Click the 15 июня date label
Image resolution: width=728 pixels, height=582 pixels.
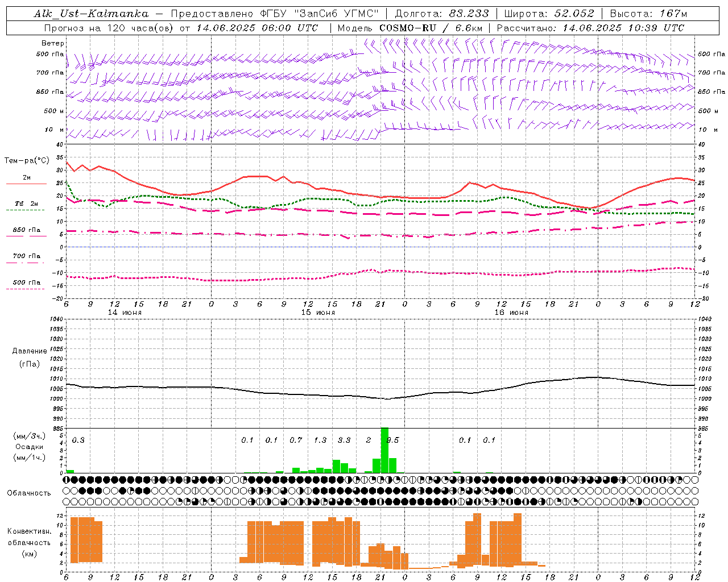pos(318,313)
